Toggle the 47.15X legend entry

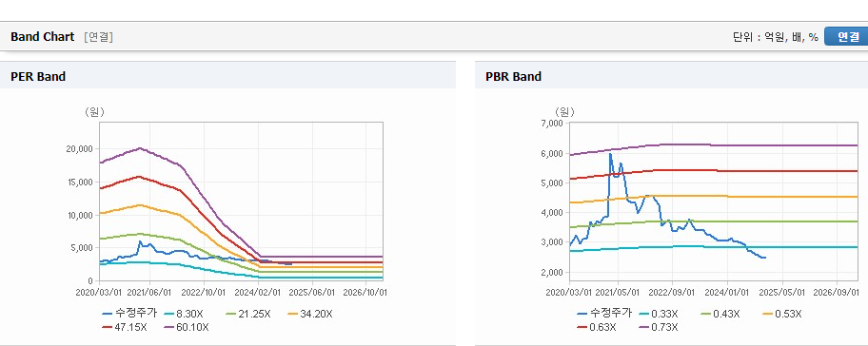[x=125, y=327]
